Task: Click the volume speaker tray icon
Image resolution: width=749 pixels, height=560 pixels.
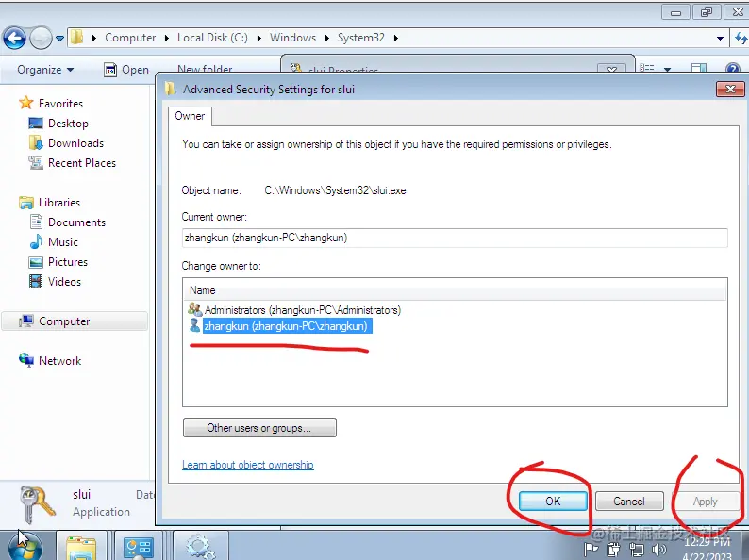Action: point(659,550)
